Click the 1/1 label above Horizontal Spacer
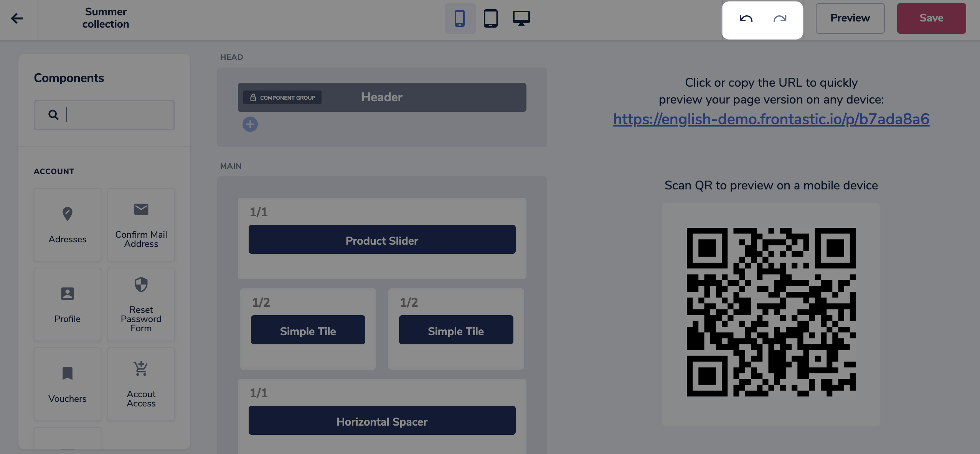Screen dimensions: 980x454 pos(259,393)
